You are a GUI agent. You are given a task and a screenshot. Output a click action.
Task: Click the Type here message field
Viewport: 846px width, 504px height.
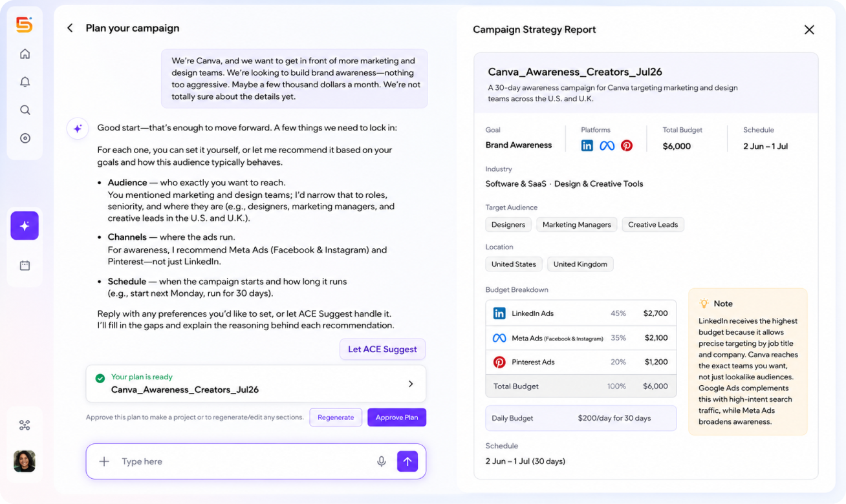point(246,461)
